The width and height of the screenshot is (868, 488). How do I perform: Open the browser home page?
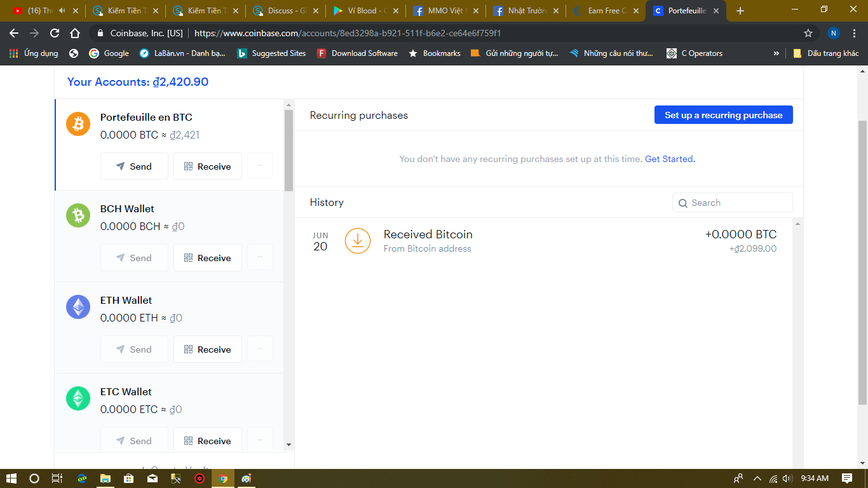point(75,33)
